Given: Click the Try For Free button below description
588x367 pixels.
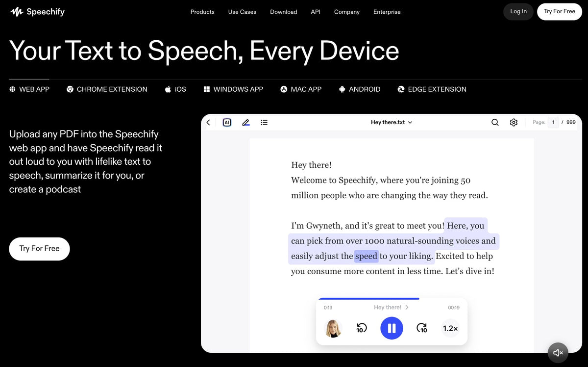Looking at the screenshot, I should [x=39, y=249].
